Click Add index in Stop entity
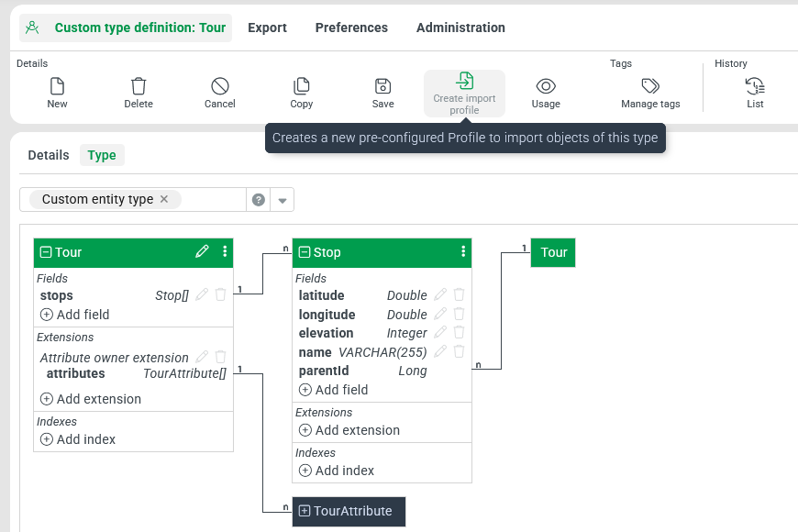 tap(337, 471)
